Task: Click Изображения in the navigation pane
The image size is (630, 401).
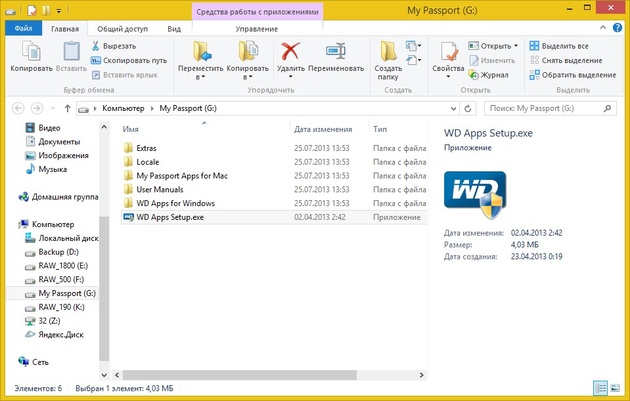Action: 56,155
